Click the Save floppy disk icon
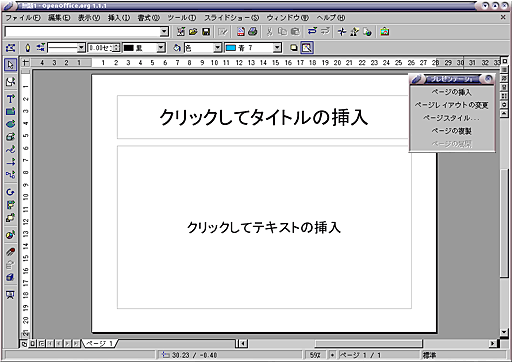Image resolution: width=512 pixels, height=362 pixels. click(x=206, y=32)
